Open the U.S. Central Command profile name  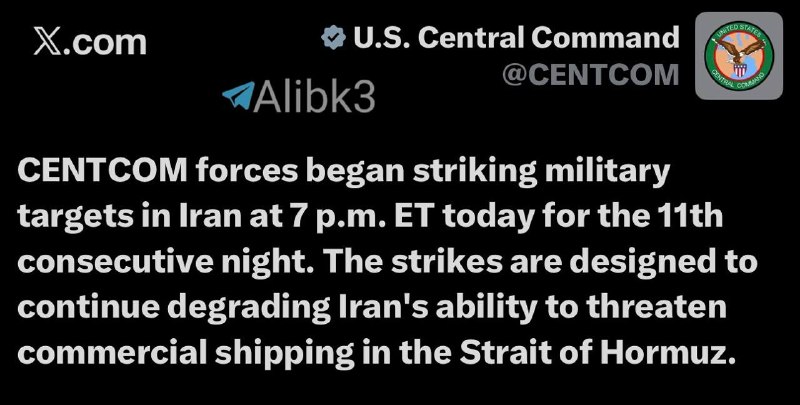click(516, 38)
